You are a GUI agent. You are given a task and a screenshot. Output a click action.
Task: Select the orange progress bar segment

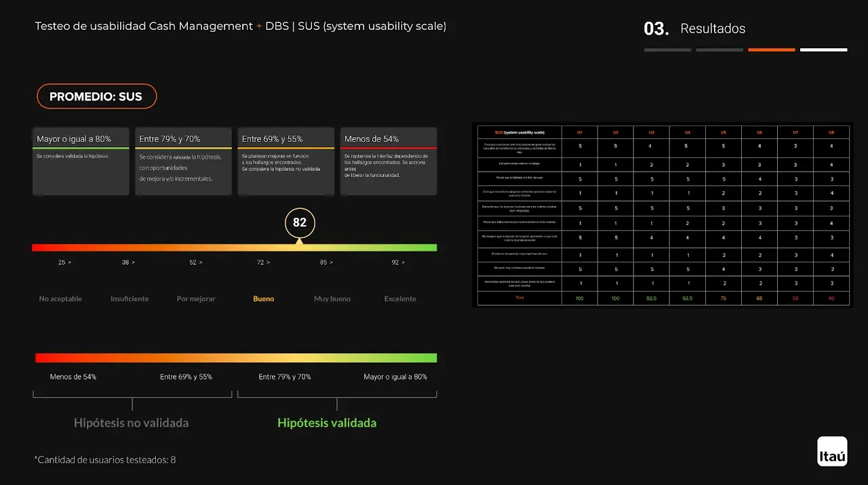click(771, 50)
